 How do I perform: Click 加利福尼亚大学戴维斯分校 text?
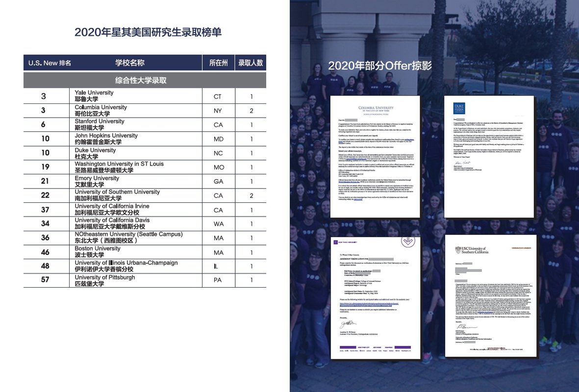click(x=110, y=226)
